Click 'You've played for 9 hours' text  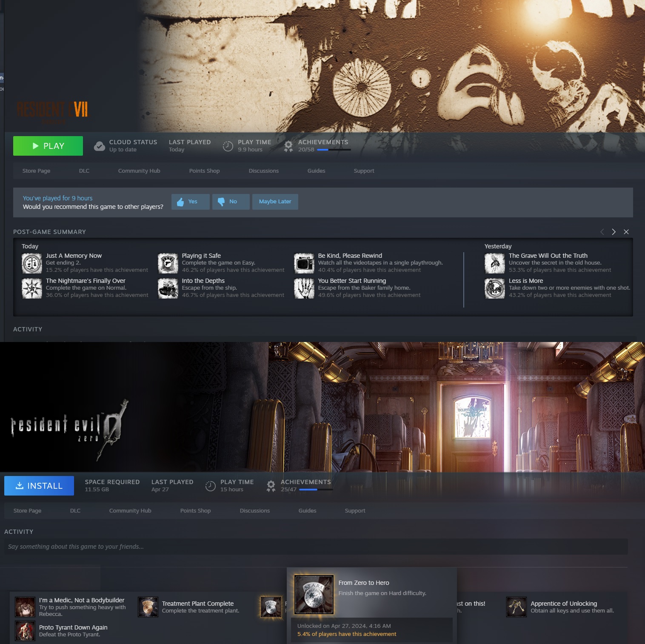[x=57, y=198]
